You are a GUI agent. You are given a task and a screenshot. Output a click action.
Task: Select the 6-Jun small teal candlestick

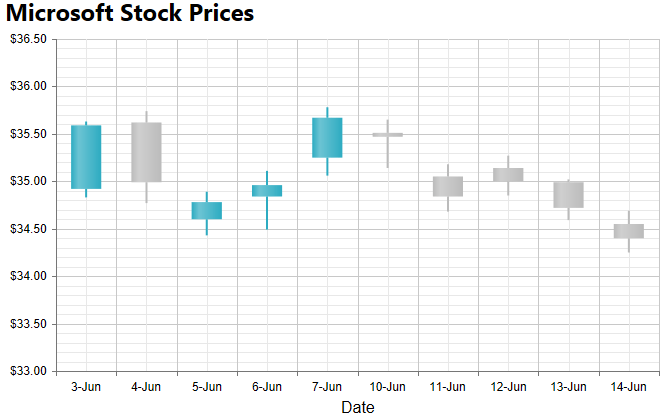click(x=266, y=190)
